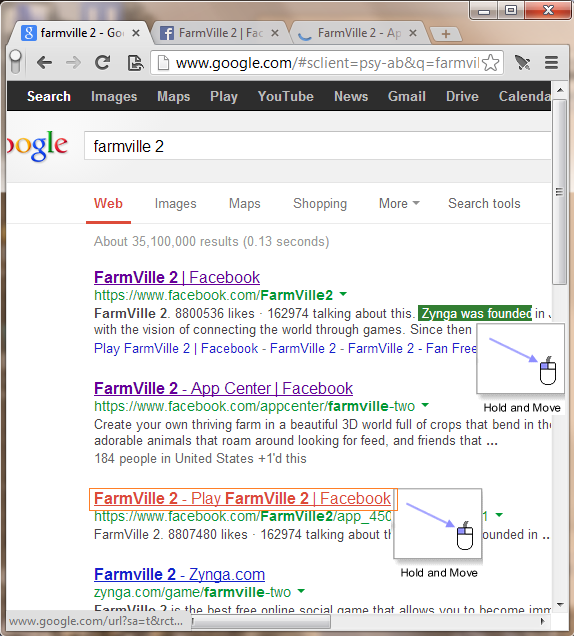Viewport: 574px width, 636px height.
Task: Expand the More search options dropdown
Action: pos(399,203)
